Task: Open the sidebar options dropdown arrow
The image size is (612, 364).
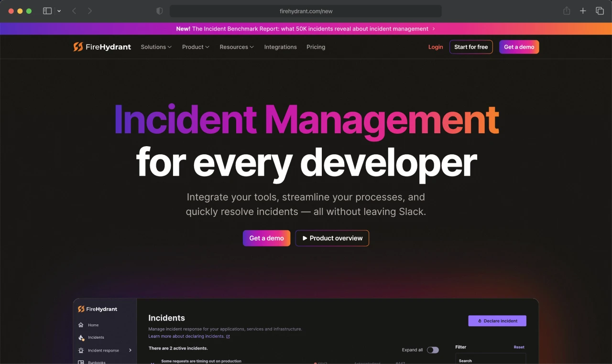Action: point(59,11)
